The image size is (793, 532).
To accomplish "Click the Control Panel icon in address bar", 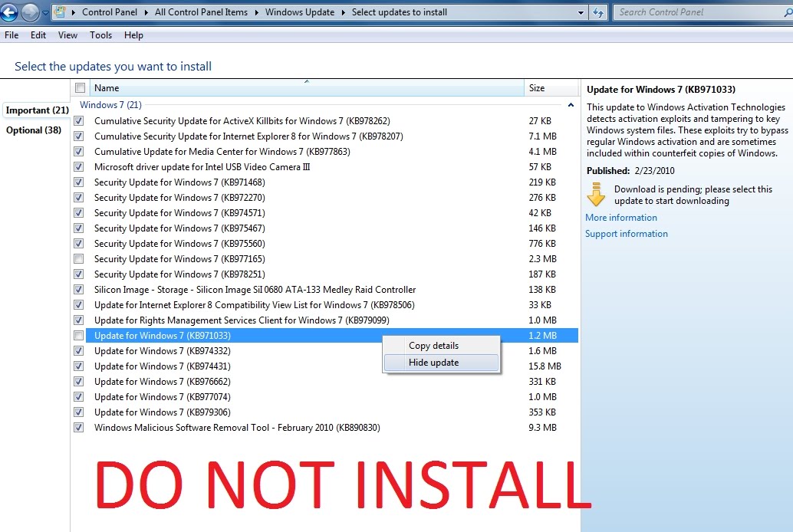I will 60,11.
